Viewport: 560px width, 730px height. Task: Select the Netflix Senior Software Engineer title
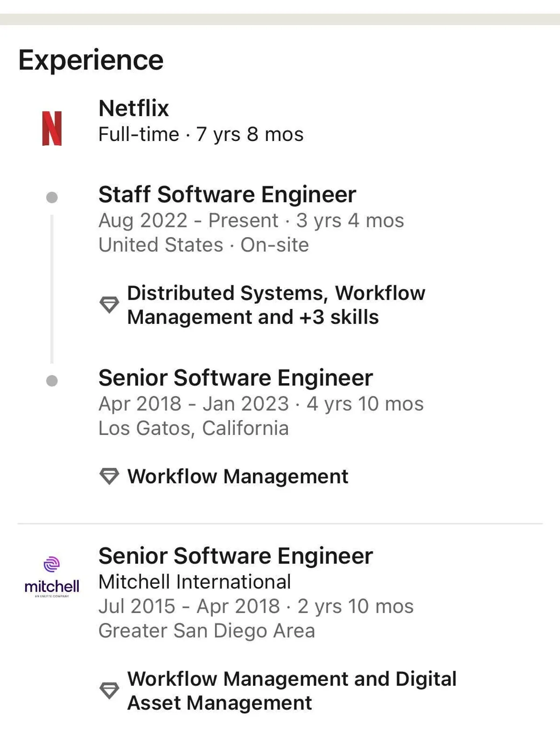pos(235,378)
